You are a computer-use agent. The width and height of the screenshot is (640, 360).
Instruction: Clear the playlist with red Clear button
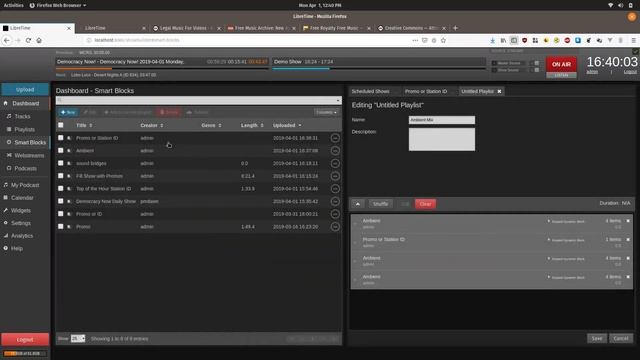click(425, 204)
